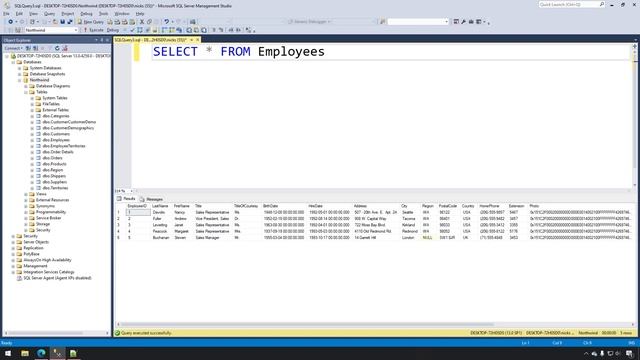
Task: Open the File menu
Action: click(x=6, y=13)
